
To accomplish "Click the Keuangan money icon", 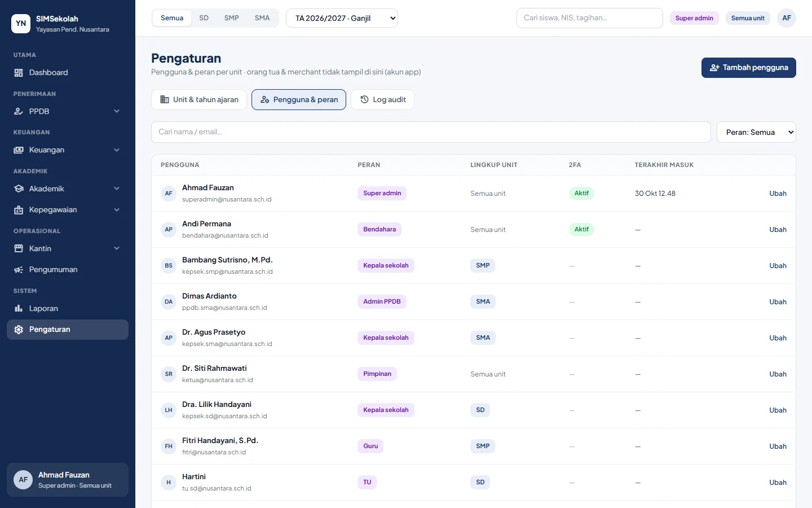I will 19,150.
